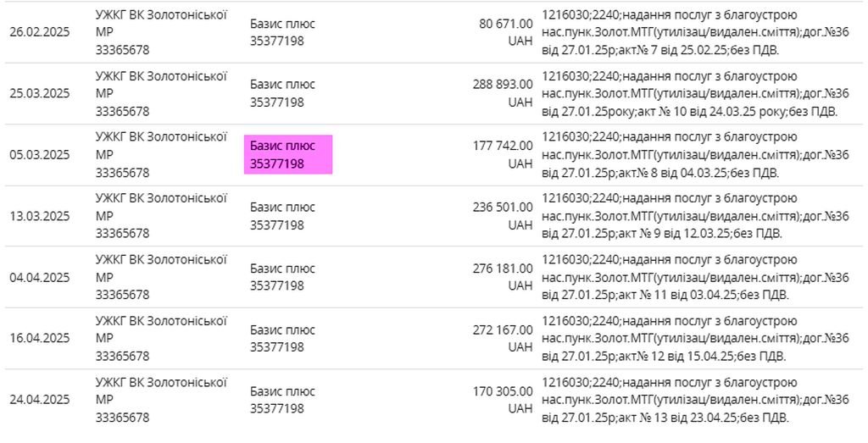This screenshot has height=443, width=868.
Task: Click the payment description mentioning акт № 7
Action: [694, 32]
